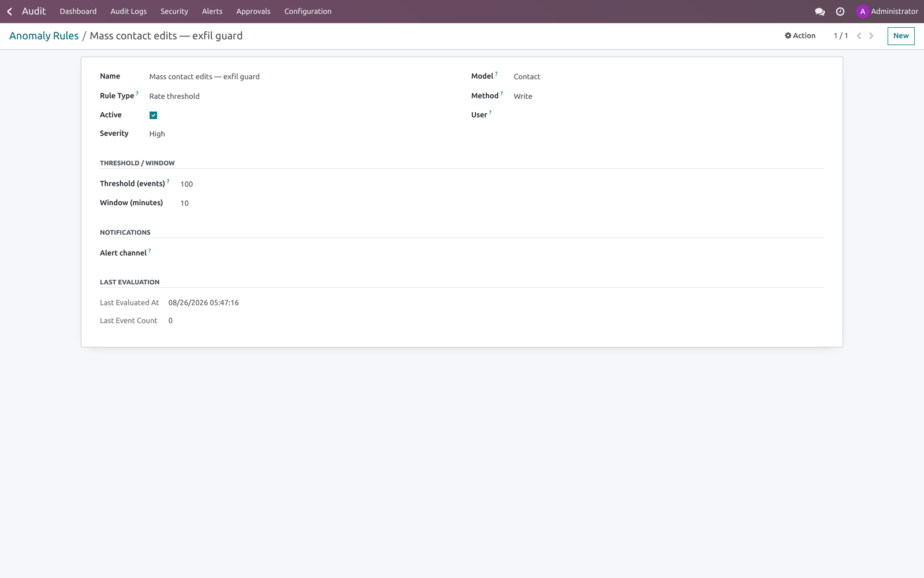Click the Last Event Count value 0
The width and height of the screenshot is (924, 578).
(x=170, y=321)
